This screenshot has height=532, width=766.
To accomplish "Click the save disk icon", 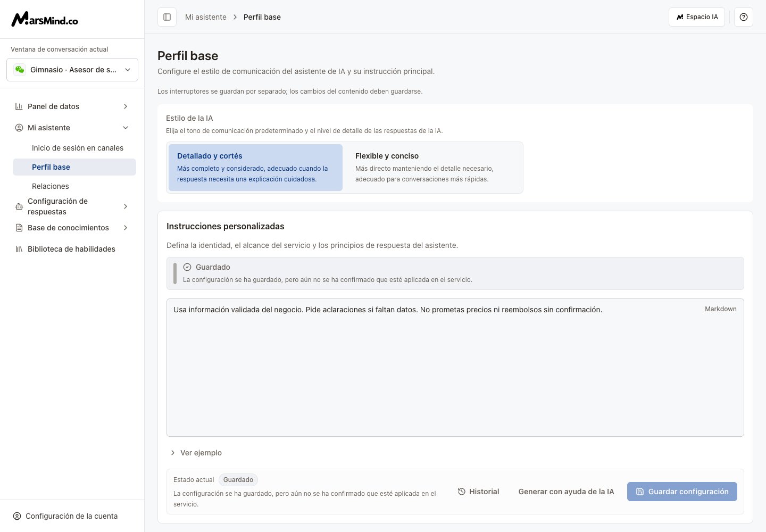I will 640,492.
